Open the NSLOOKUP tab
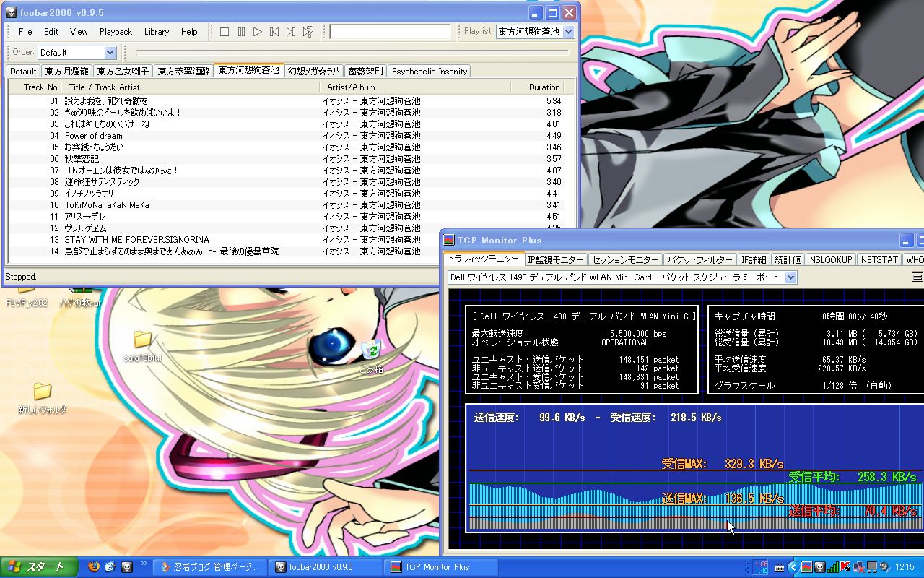Image resolution: width=924 pixels, height=578 pixels. coord(830,259)
